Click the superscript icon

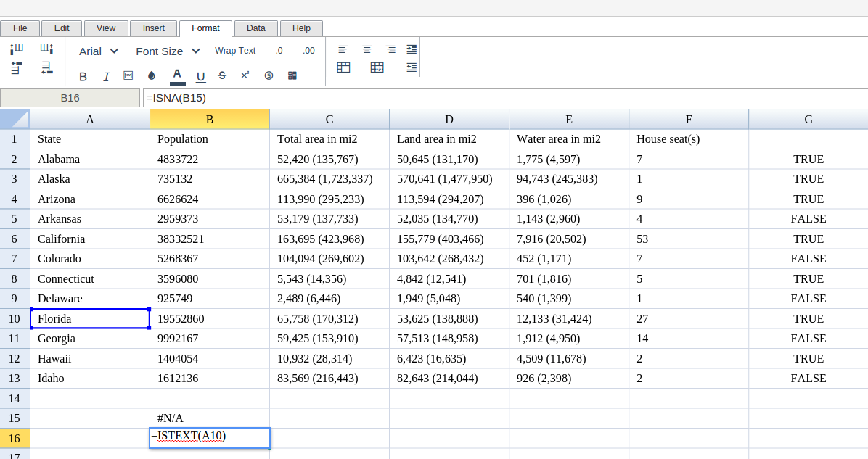245,75
